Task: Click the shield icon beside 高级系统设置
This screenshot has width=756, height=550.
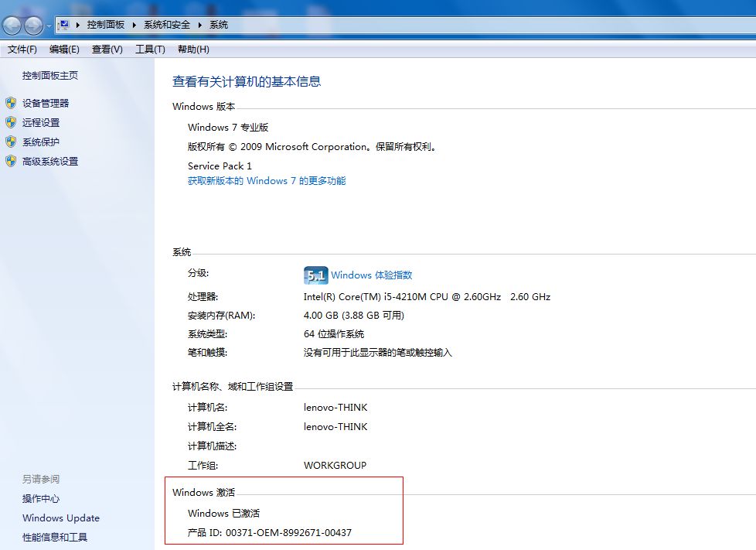Action: (x=11, y=161)
